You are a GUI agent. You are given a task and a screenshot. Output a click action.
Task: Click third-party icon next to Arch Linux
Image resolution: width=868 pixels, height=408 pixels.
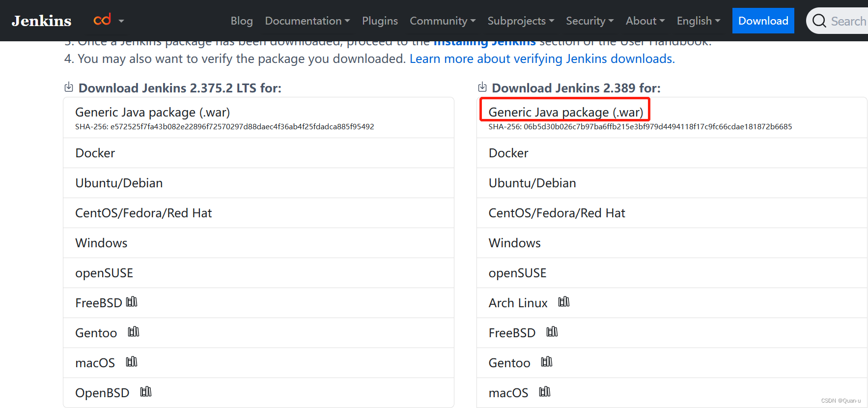click(x=564, y=302)
